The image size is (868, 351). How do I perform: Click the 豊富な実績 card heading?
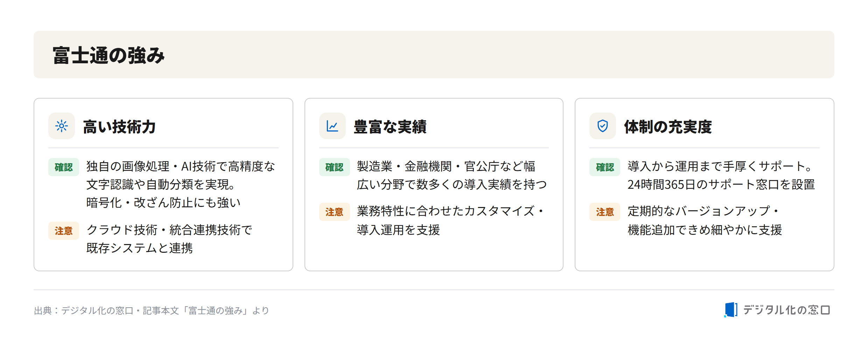pos(390,127)
